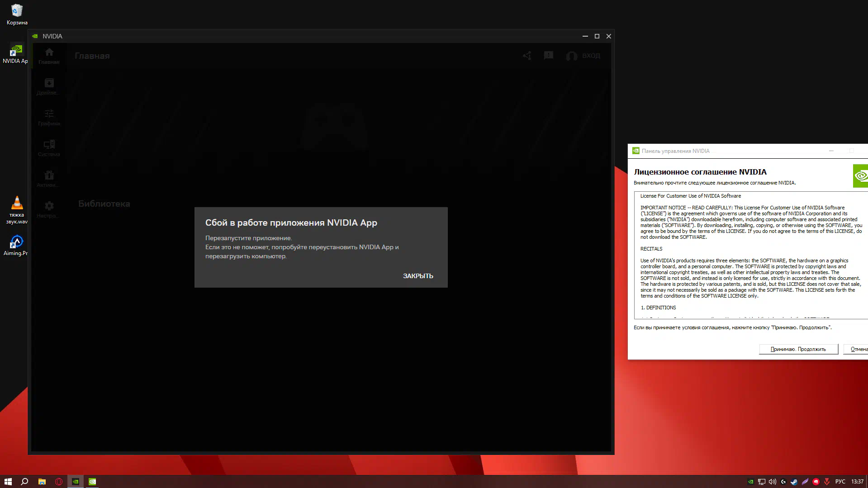Click the "RECITALS" heading in the license text
Image resolution: width=868 pixels, height=488 pixels.
pos(651,249)
